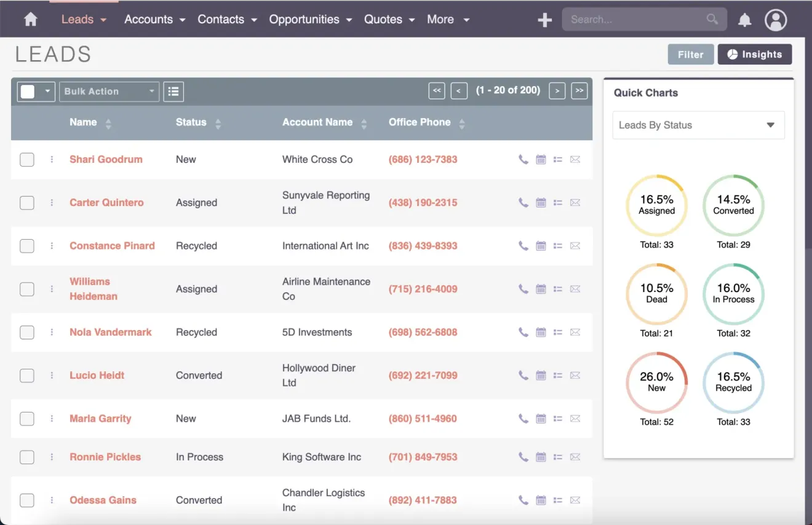Click the quick-create plus icon in navbar
Screen dimensions: 812x525
pyautogui.click(x=544, y=19)
